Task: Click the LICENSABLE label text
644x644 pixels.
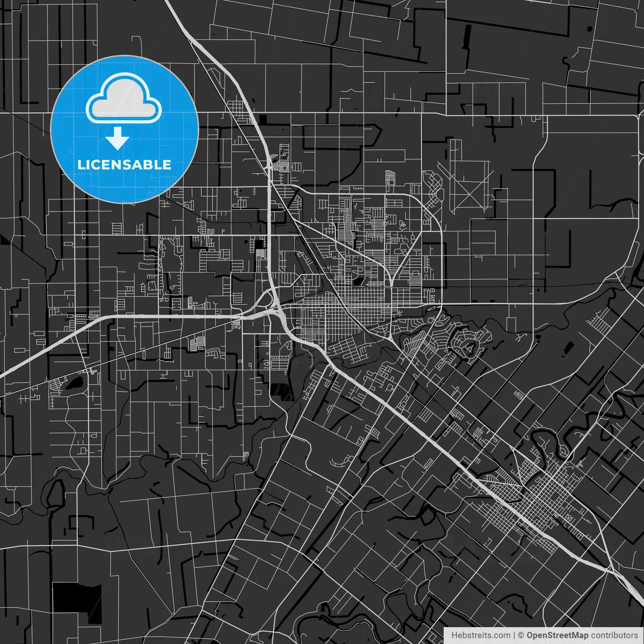Action: (x=124, y=165)
